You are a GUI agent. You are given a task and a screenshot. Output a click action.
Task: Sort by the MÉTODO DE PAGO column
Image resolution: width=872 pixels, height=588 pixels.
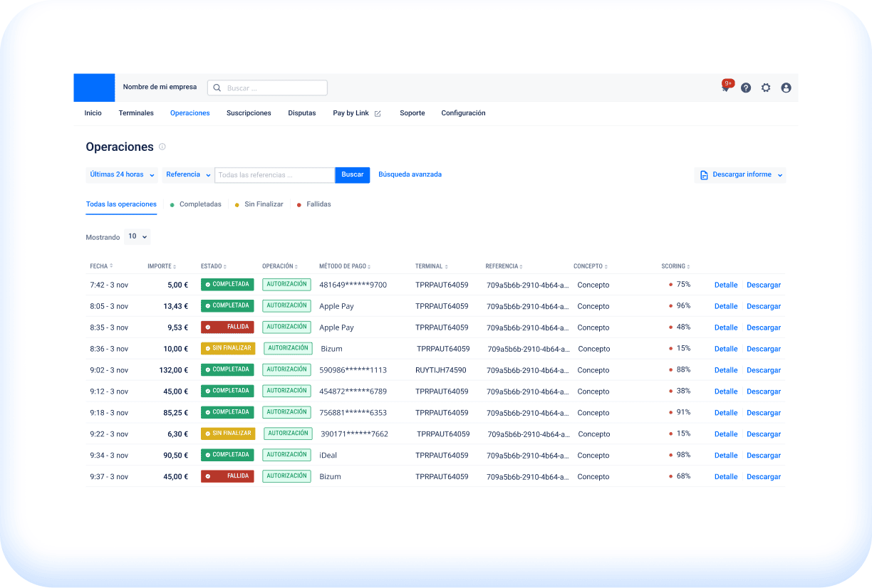(x=345, y=266)
